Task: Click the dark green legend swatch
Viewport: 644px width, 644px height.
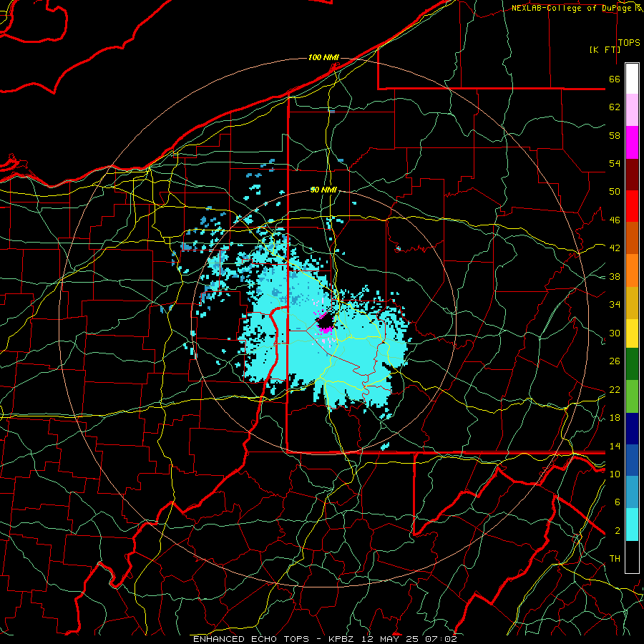Action: 632,364
